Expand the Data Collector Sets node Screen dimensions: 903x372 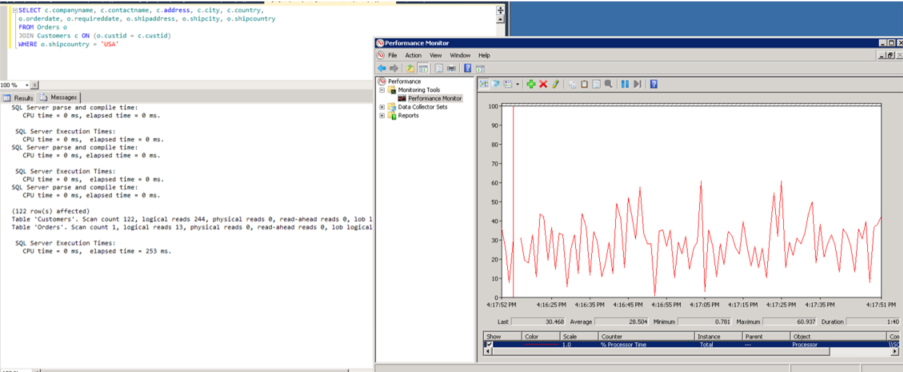pos(382,107)
